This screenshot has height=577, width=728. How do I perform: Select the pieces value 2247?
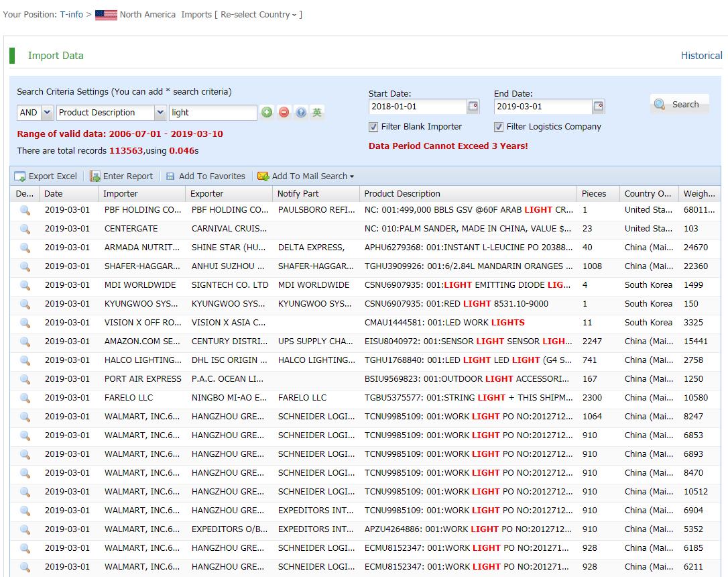[592, 342]
